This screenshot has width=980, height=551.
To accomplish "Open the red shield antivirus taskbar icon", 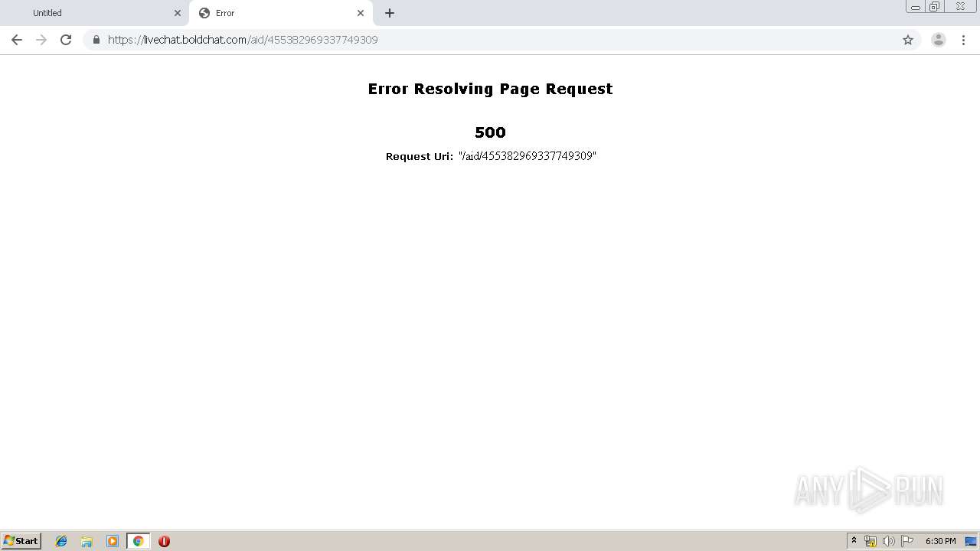I will [164, 541].
